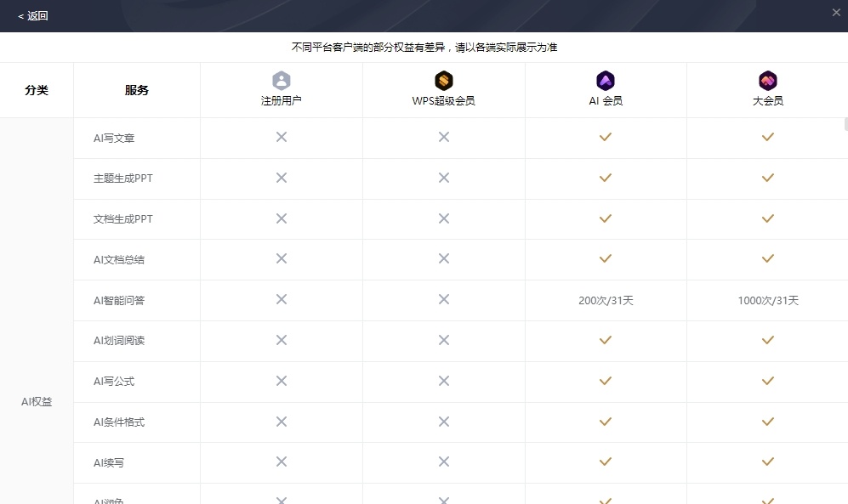Close the membership comparison panel
Image resolution: width=848 pixels, height=504 pixels.
point(836,12)
